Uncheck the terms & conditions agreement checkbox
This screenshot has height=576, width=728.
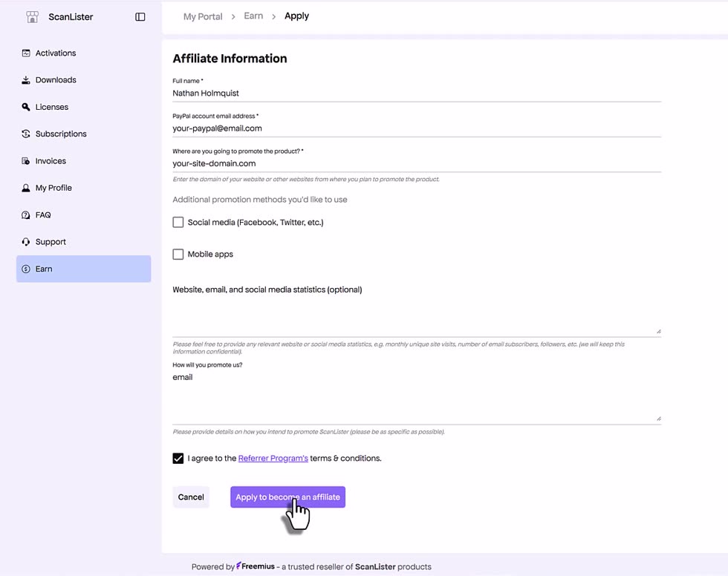[178, 458]
